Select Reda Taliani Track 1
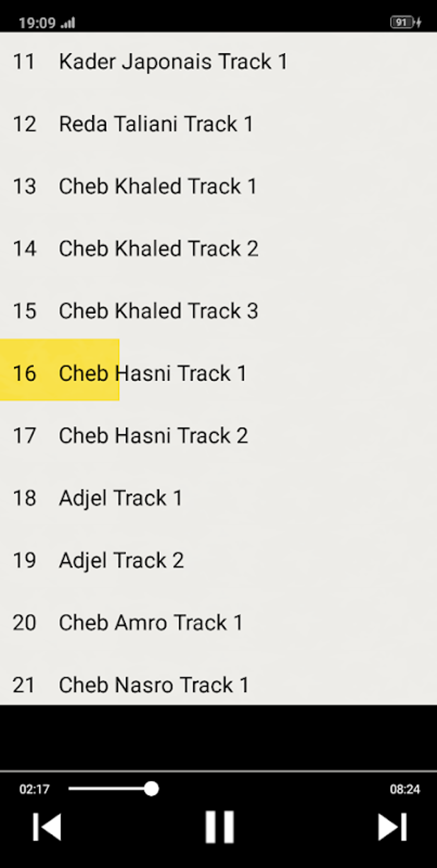 pyautogui.click(x=156, y=124)
